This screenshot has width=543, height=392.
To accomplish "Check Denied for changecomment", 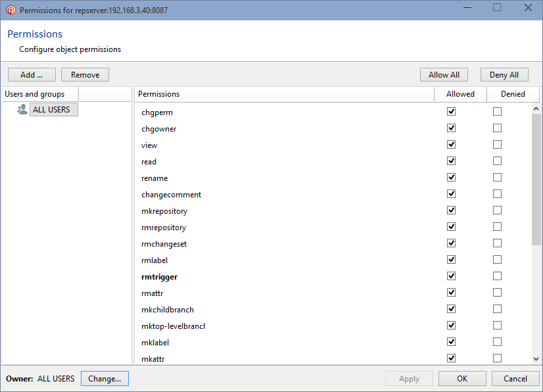I will coord(497,194).
